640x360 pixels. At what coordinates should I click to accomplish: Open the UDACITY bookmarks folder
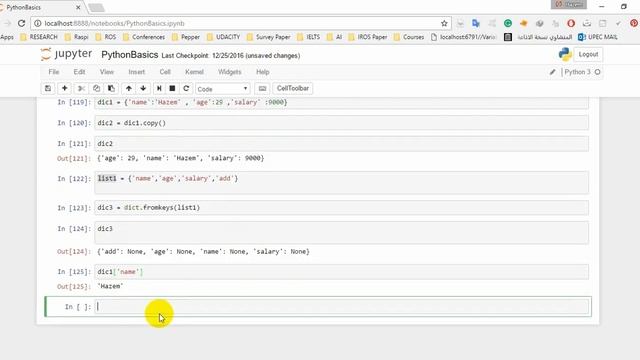coord(223,37)
